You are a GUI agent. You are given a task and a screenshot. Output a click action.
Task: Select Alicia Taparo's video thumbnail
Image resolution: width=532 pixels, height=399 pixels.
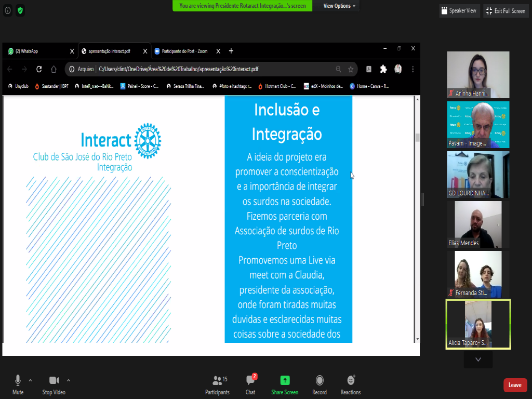[478, 324]
